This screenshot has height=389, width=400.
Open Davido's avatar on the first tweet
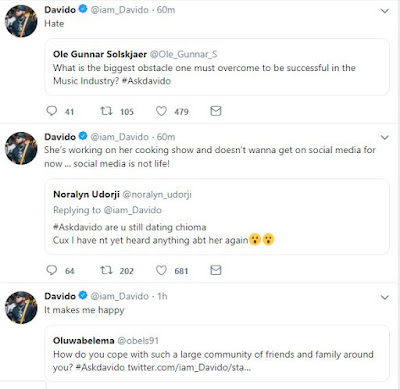point(21,21)
